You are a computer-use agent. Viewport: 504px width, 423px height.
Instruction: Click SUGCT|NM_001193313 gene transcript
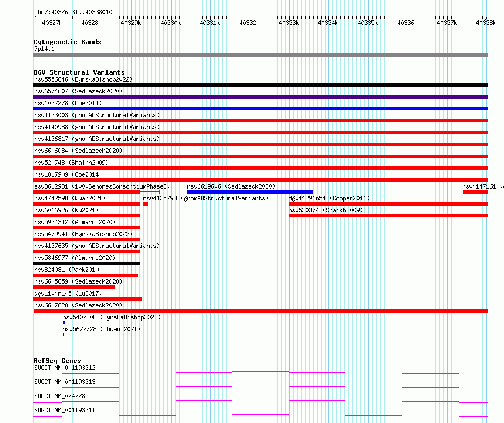[x=65, y=382]
